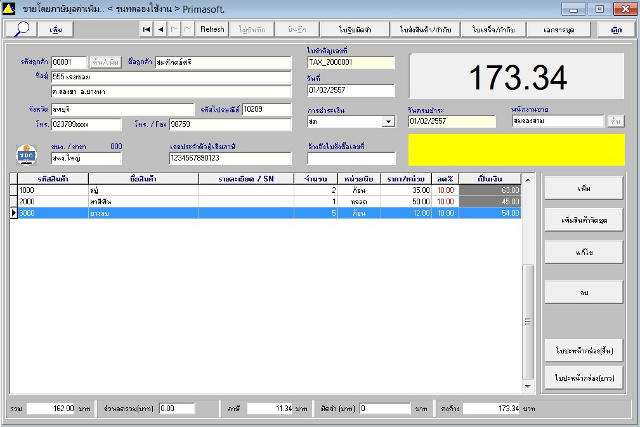Click the Refresh toolbar button
The width and height of the screenshot is (640, 427).
click(212, 29)
